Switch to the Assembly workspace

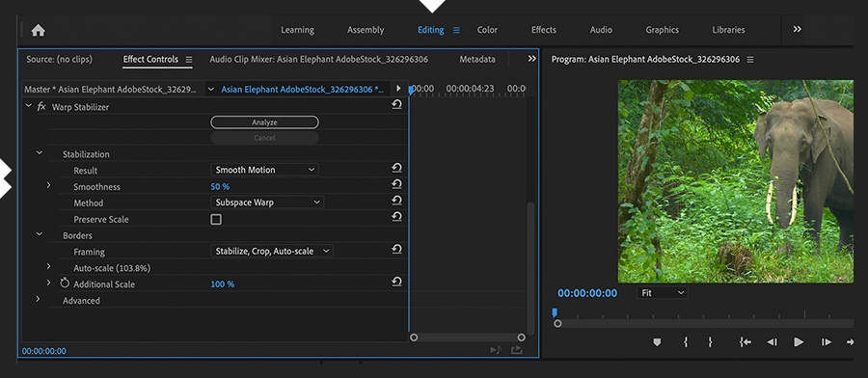click(x=366, y=30)
